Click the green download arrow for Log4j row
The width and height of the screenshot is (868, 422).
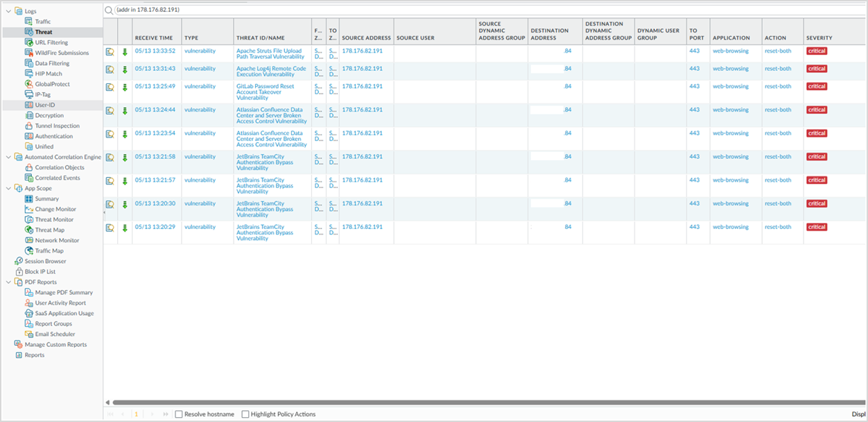(x=125, y=69)
